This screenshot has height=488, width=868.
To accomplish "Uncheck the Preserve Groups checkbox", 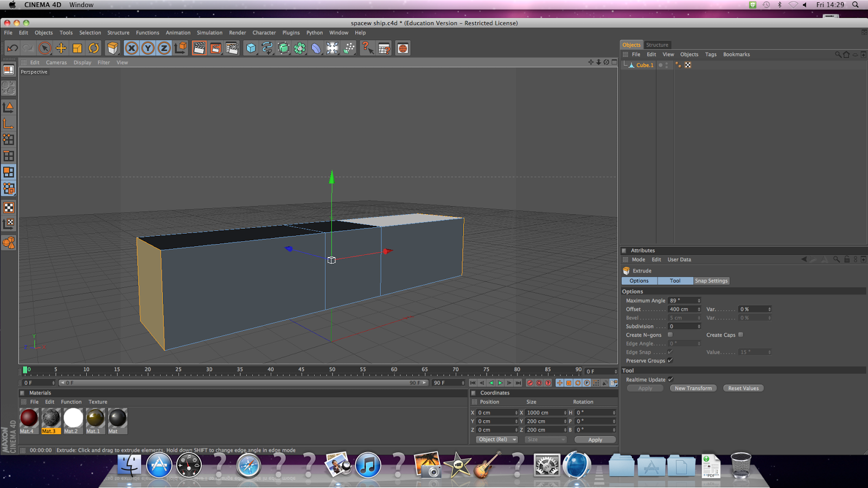I will pyautogui.click(x=670, y=361).
